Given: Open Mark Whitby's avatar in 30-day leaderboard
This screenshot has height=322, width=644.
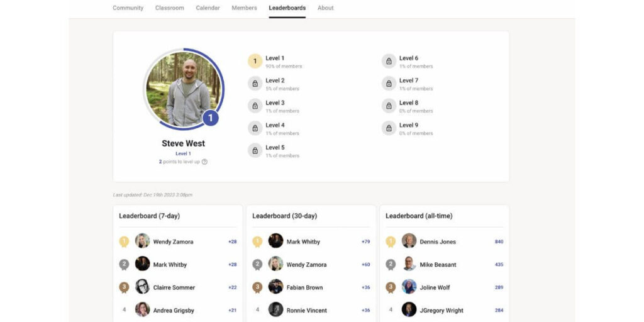Looking at the screenshot, I should tap(275, 241).
